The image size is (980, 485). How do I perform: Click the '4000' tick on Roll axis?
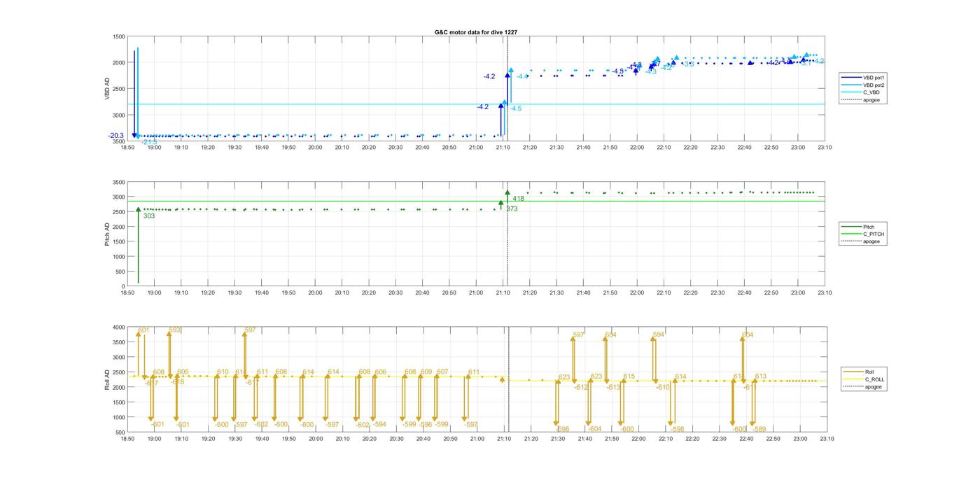tap(119, 328)
